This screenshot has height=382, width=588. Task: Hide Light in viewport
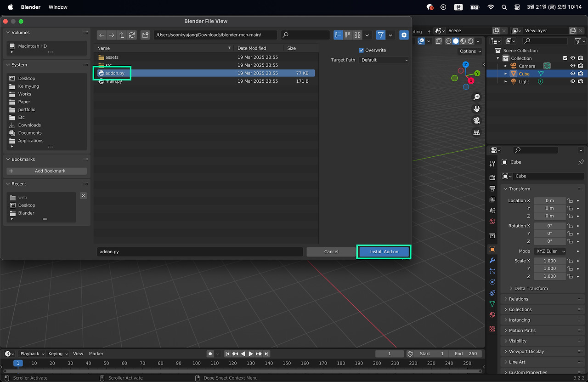pos(573,81)
